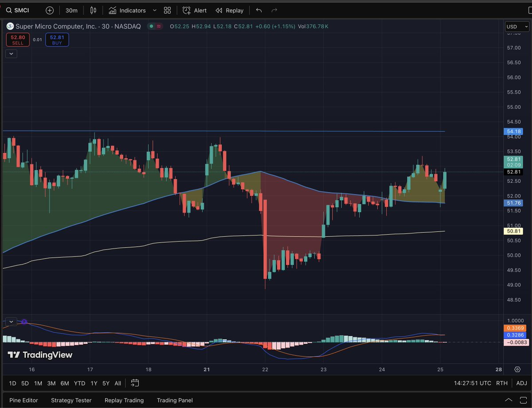Click the 54.18 blue price label
Viewport: 532px width, 408px height.
coord(514,132)
